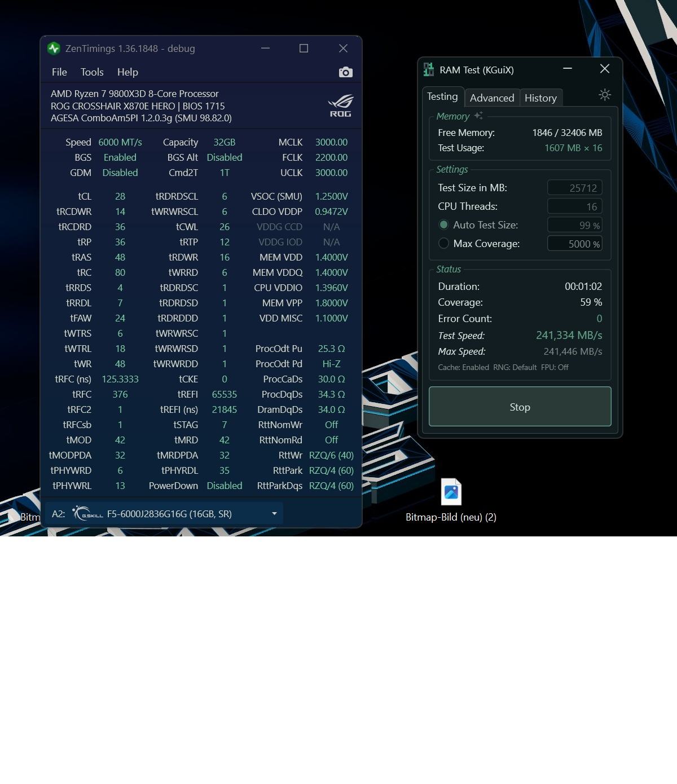Select the Max Coverage radio button
Viewport: 677px width, 784px height.
click(443, 243)
